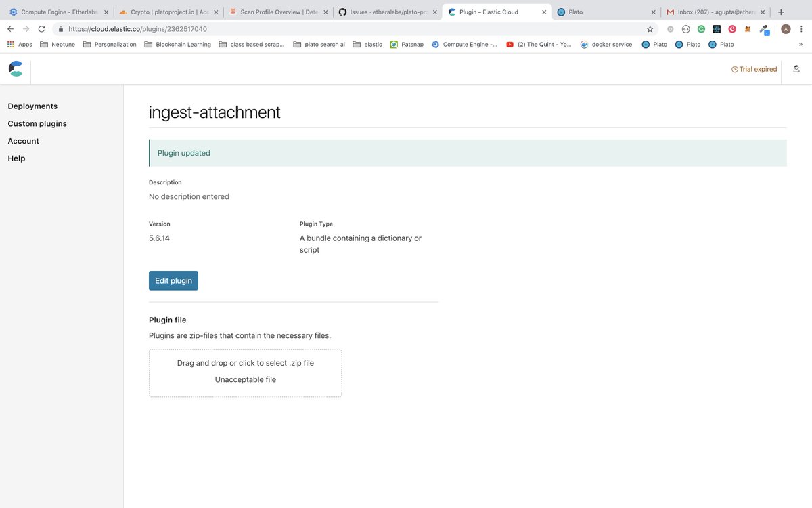Click the grey circular extension icon
812x508 pixels.
point(670,29)
